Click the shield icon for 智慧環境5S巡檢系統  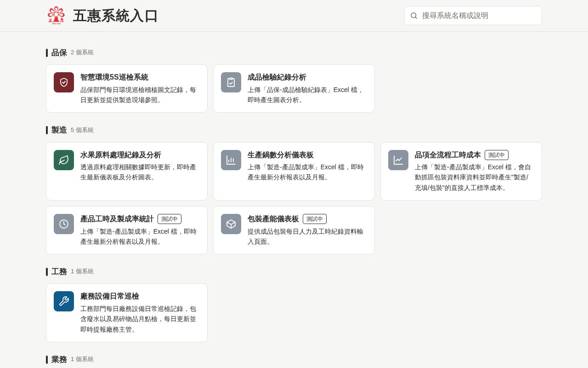coord(64,82)
